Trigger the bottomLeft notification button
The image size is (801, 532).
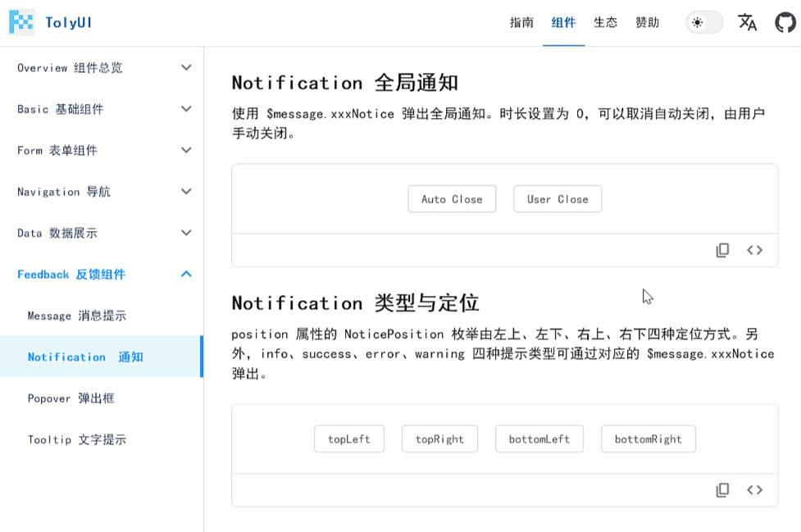tap(539, 439)
